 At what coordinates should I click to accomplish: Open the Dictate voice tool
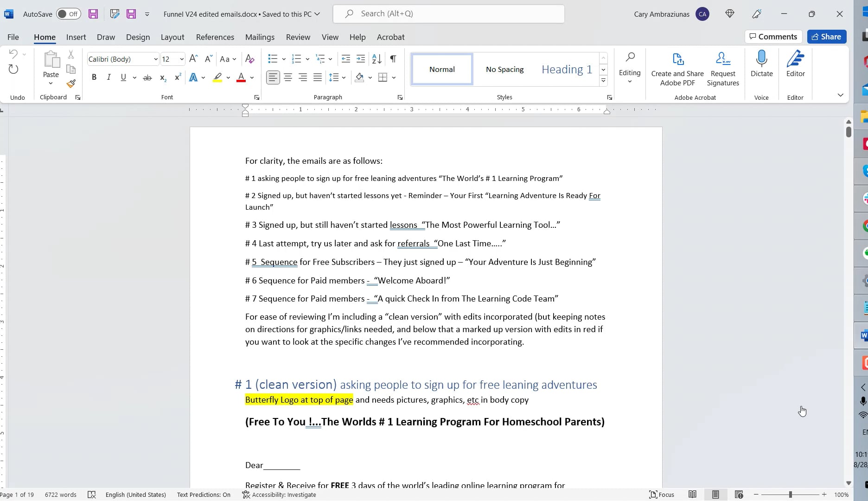click(x=761, y=67)
